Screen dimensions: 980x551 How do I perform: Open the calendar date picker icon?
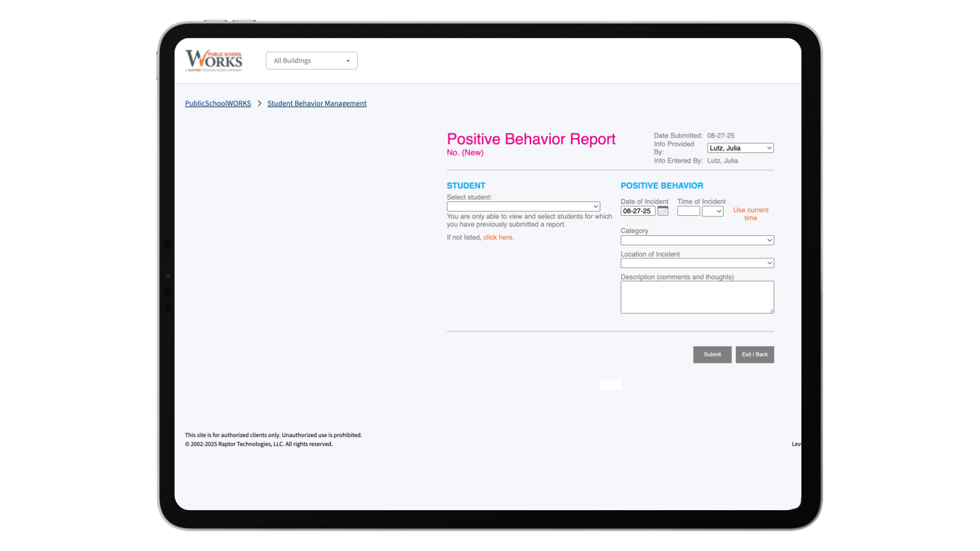(663, 211)
